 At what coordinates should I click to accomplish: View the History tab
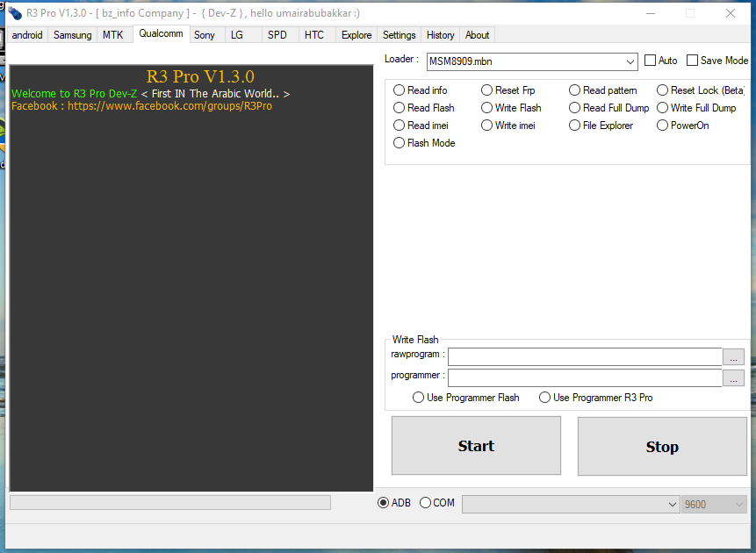coord(440,35)
